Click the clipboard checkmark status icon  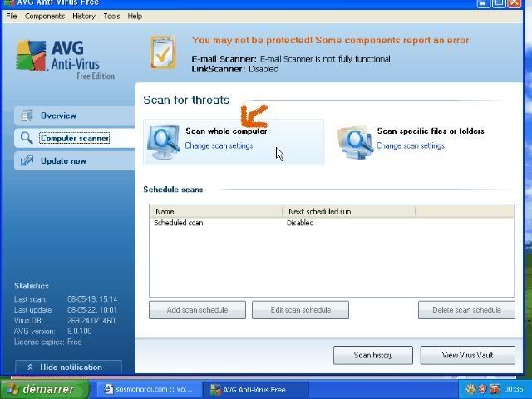163,52
